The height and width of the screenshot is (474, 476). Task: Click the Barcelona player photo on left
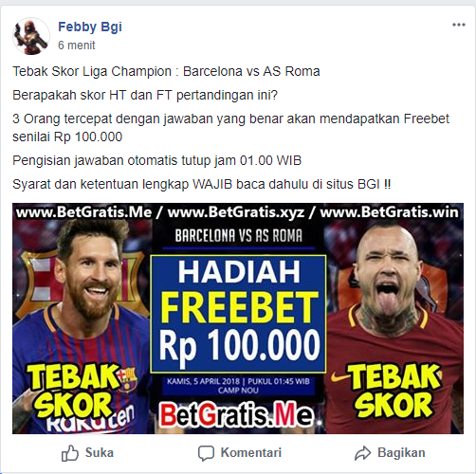click(x=82, y=325)
